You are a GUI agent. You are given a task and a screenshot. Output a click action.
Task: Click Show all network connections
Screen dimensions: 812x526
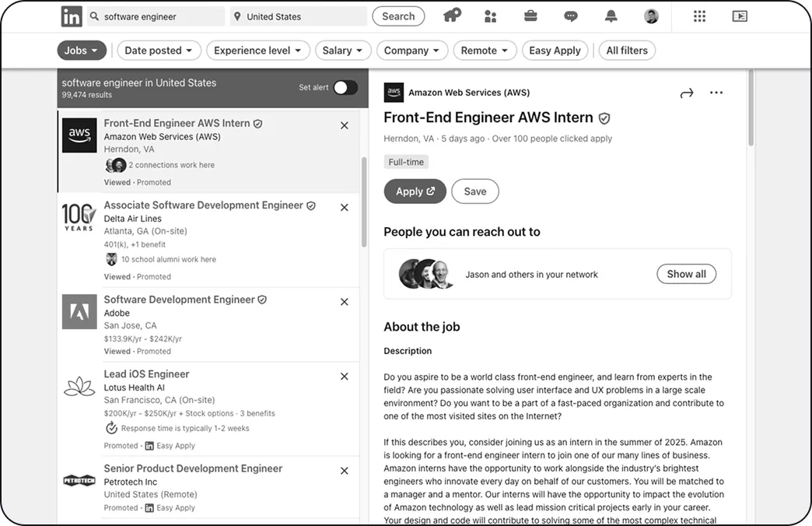tap(686, 274)
